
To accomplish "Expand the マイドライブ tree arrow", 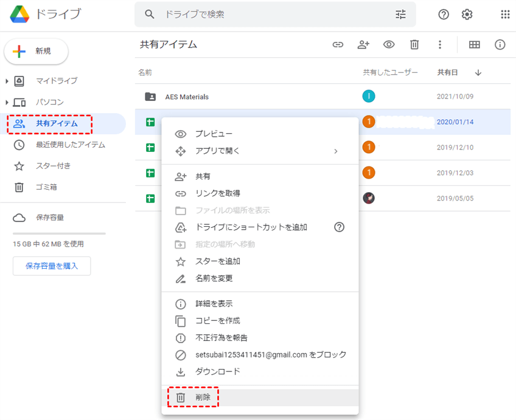I will click(7, 81).
